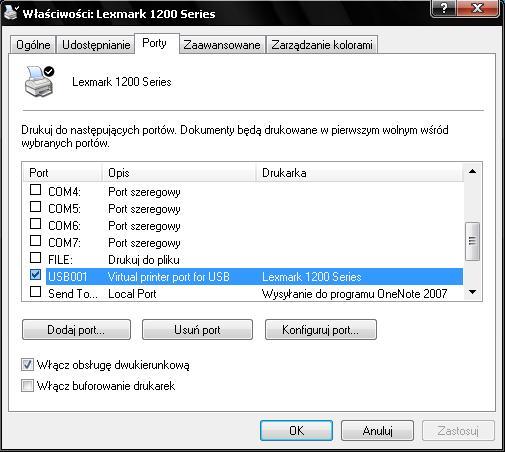Switch to the Udostępnianie tab
The image size is (505, 452).
pyautogui.click(x=96, y=45)
